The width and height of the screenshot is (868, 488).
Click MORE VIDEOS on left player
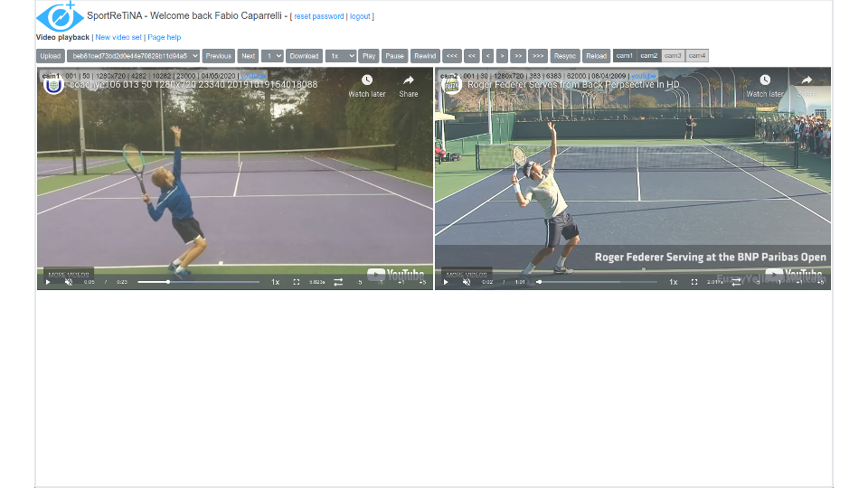click(x=69, y=275)
